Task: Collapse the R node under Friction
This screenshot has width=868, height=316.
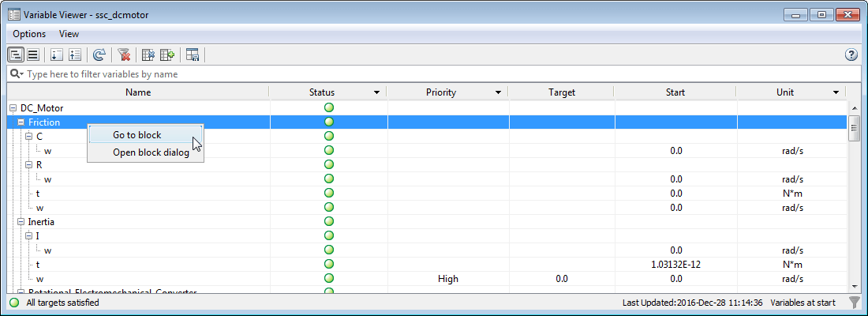Action: click(28, 165)
